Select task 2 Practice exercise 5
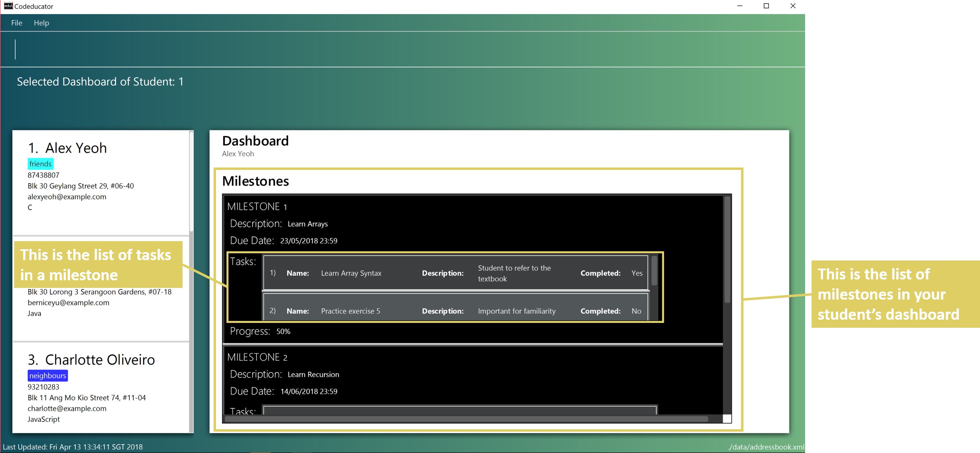The width and height of the screenshot is (980, 453). (456, 308)
